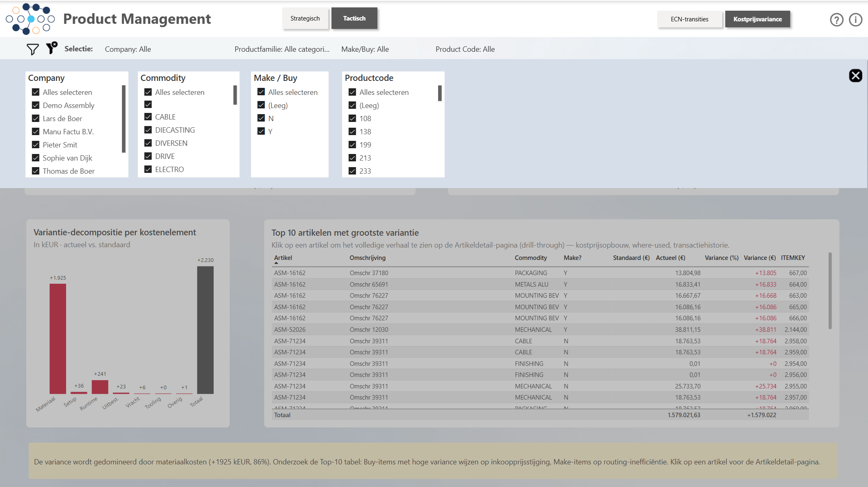Click the clear filters funnel icon
868x487 pixels.
52,48
